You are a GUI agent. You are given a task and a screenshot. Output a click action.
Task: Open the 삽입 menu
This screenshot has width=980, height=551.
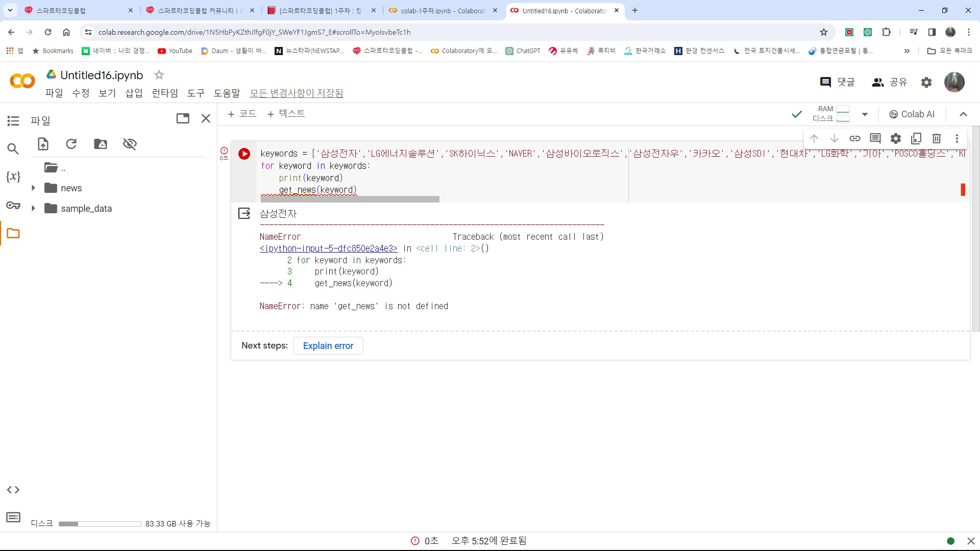[134, 93]
